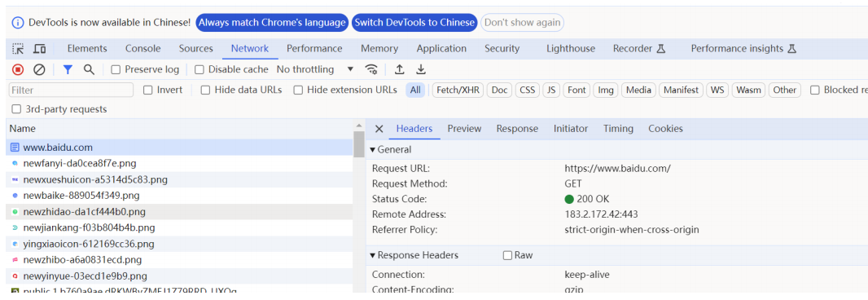
Task: Filter requests by Img
Action: point(606,90)
